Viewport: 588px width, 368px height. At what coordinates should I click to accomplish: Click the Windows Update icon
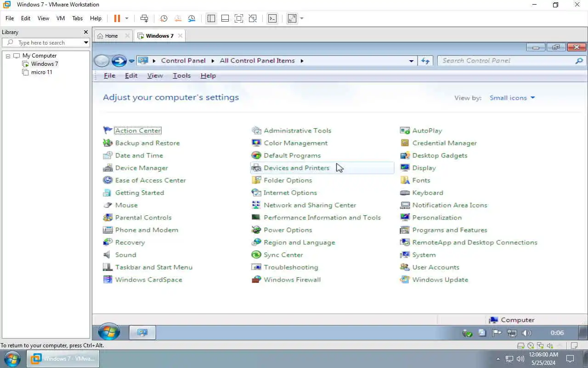(x=405, y=280)
